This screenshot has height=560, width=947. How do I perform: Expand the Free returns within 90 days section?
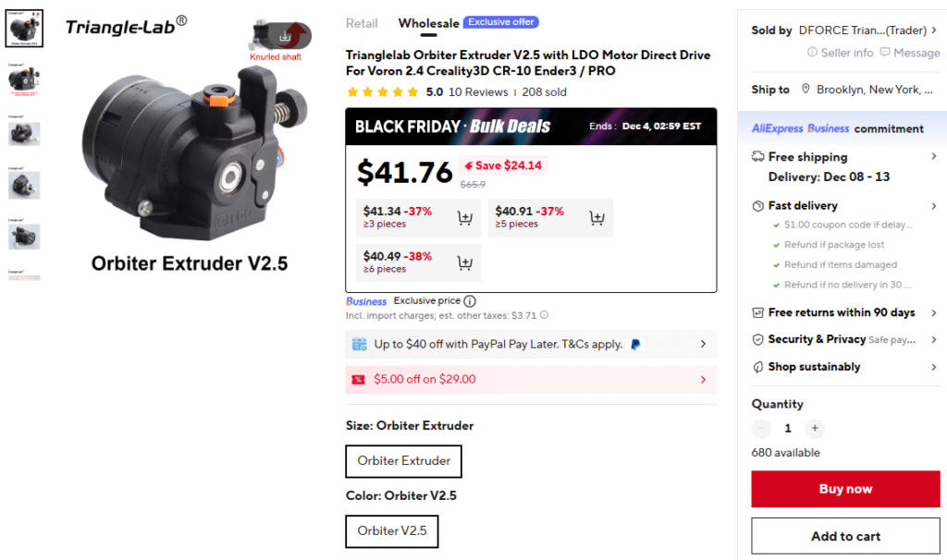tap(933, 312)
